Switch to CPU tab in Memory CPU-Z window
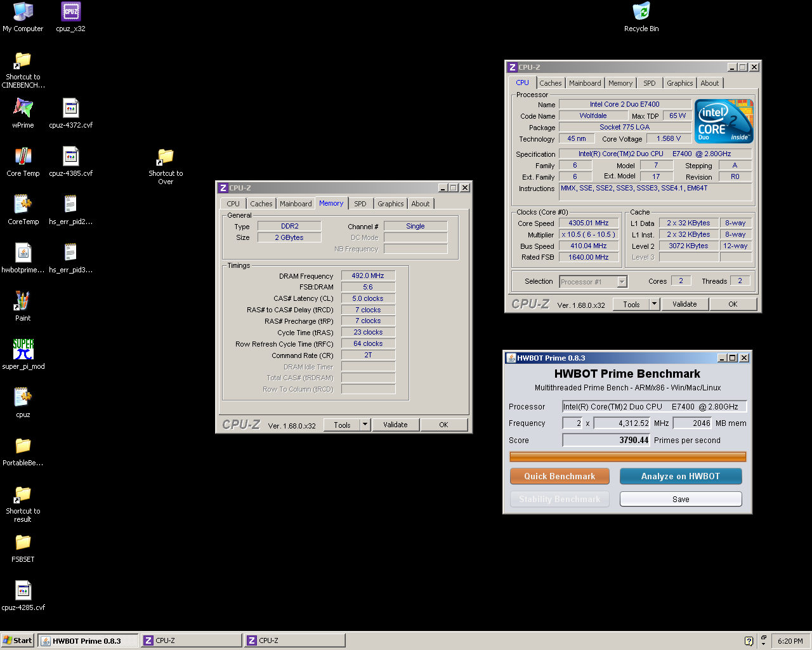Screen dimensions: 812x650 [x=233, y=204]
